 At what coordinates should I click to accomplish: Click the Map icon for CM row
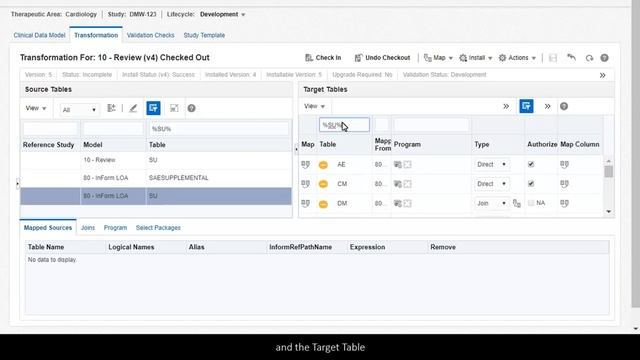coord(305,184)
